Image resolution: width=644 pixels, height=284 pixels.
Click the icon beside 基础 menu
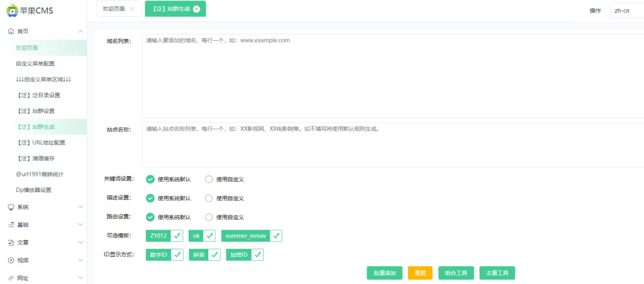(x=11, y=225)
